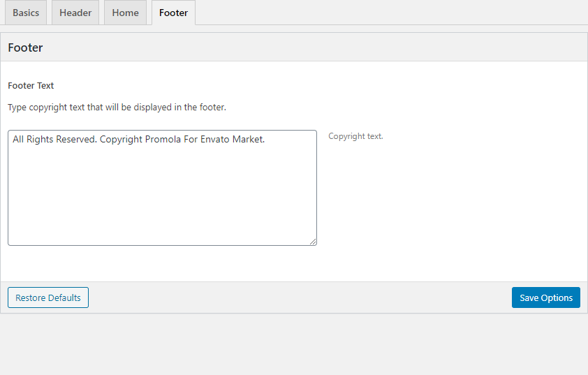
Task: Click the word "Market" in the textarea
Action: (x=247, y=140)
